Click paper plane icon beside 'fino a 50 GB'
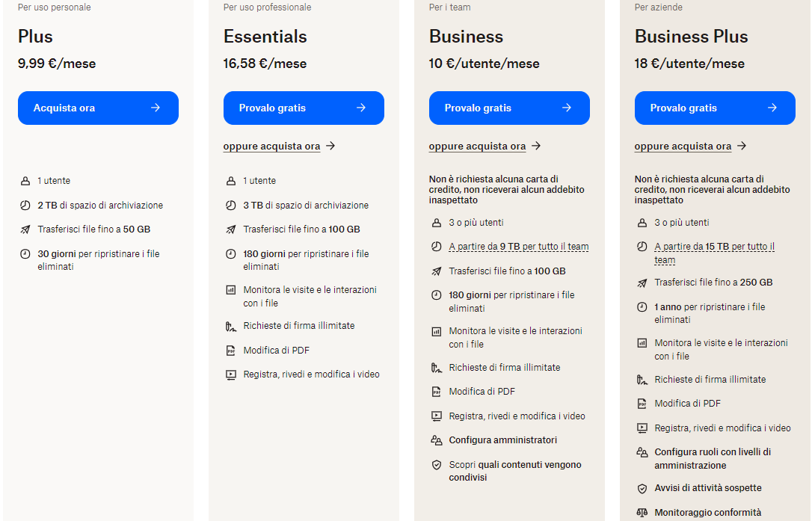 25,229
